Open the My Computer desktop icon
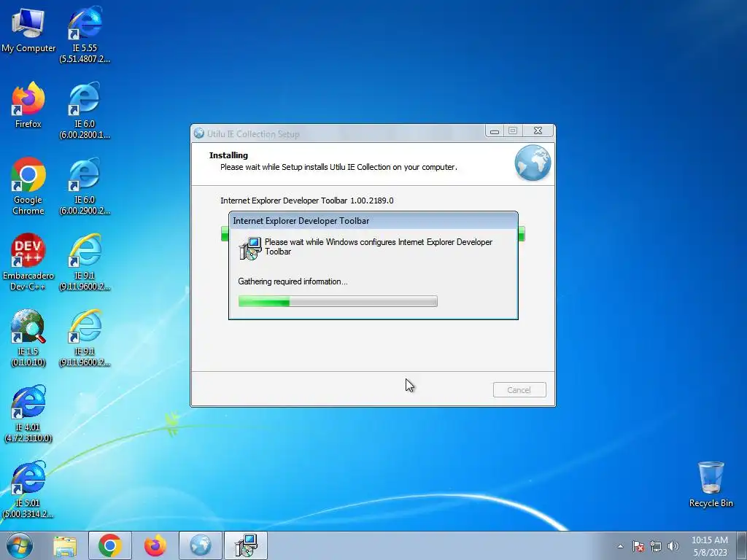The image size is (747, 560). tap(28, 31)
